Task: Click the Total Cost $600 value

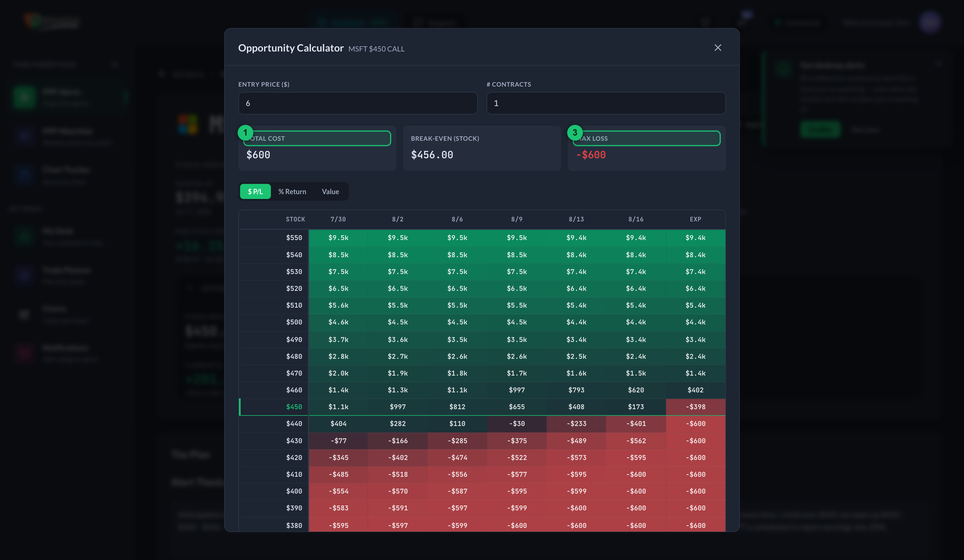Action: (x=258, y=155)
